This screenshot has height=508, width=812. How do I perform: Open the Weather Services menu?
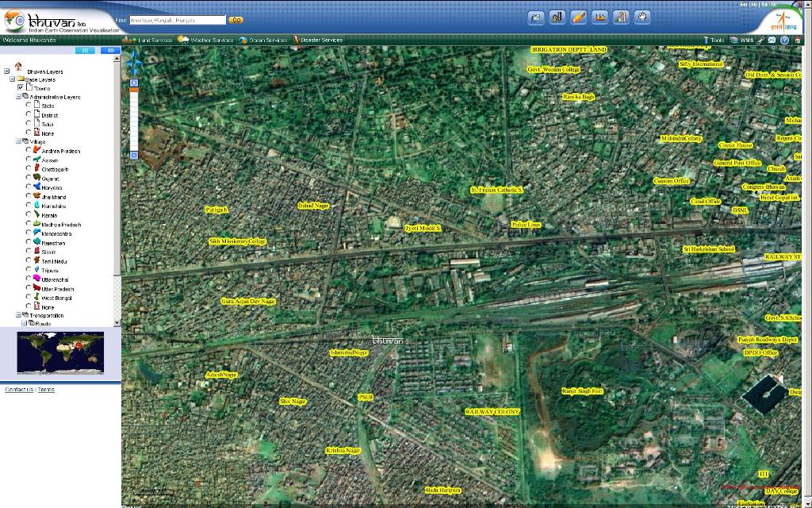212,40
